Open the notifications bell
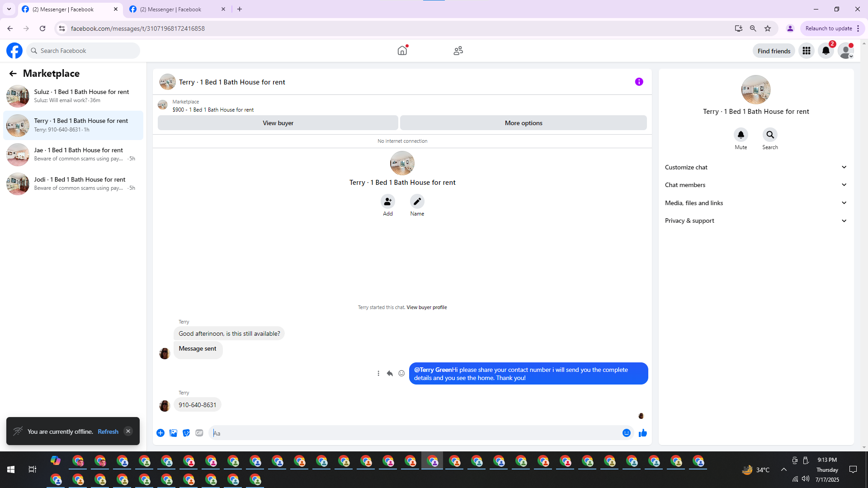Image resolution: width=868 pixels, height=488 pixels. click(x=826, y=51)
